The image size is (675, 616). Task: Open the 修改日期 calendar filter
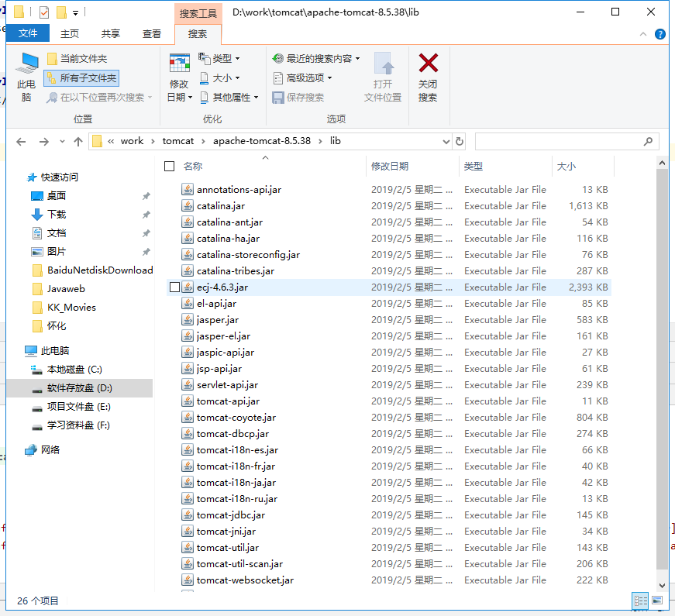[180, 77]
